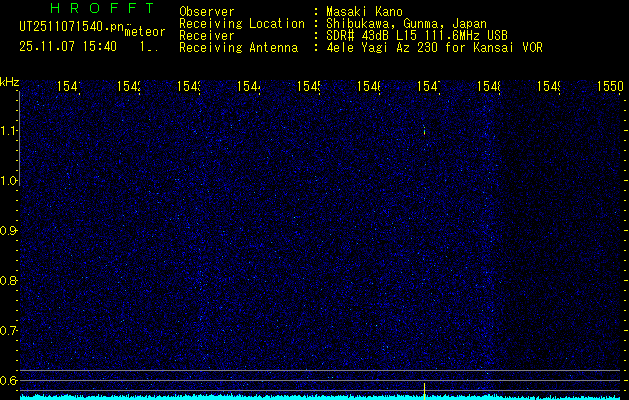Screen dimensions: 629x400
Task: Click the 1543 time axis label
Action: pyautogui.click(x=189, y=86)
